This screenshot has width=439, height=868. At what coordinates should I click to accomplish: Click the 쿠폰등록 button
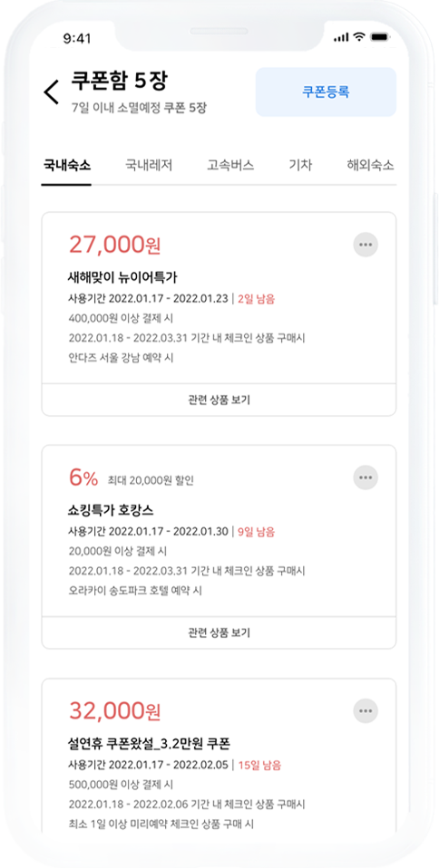(326, 92)
